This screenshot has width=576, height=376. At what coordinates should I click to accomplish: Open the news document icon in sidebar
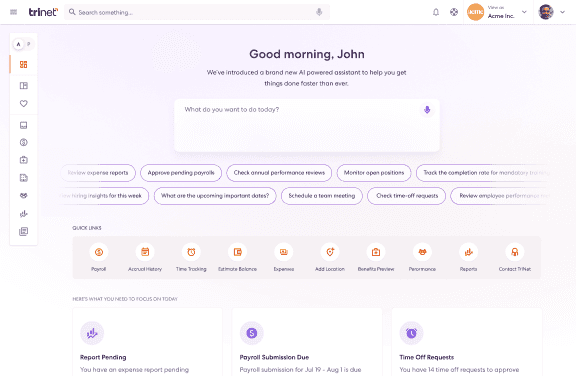coord(24,231)
